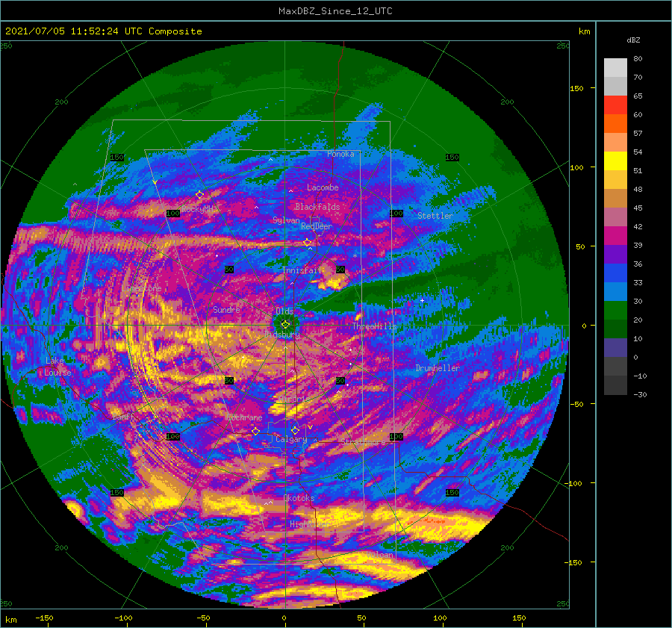Click the yellow diamond marker below RedDeer
The height and width of the screenshot is (628, 672).
point(308,243)
